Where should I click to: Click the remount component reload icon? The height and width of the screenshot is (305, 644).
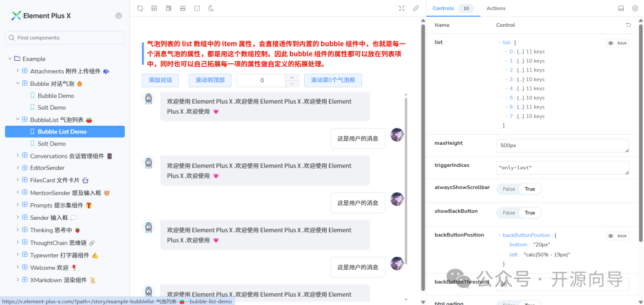pyautogui.click(x=140, y=8)
